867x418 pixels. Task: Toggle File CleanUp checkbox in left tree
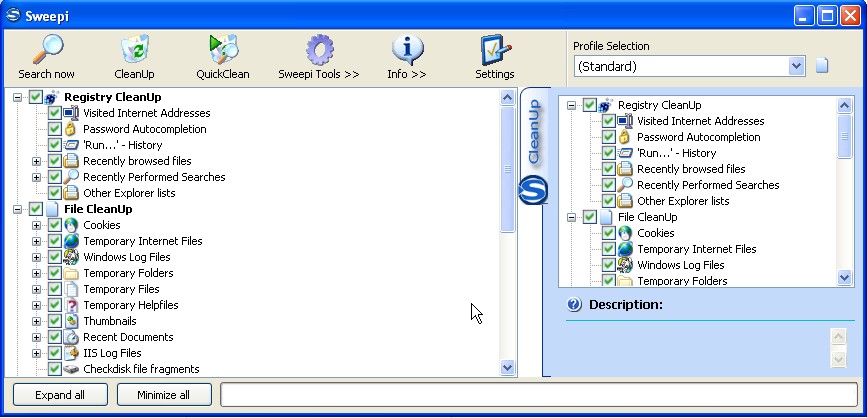[x=35, y=210]
